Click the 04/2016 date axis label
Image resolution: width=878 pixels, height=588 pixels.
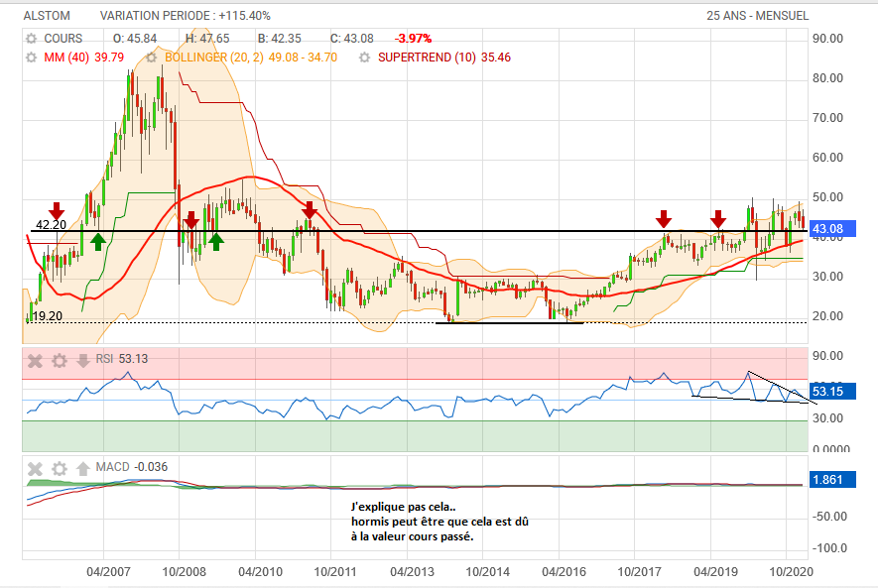(x=564, y=572)
